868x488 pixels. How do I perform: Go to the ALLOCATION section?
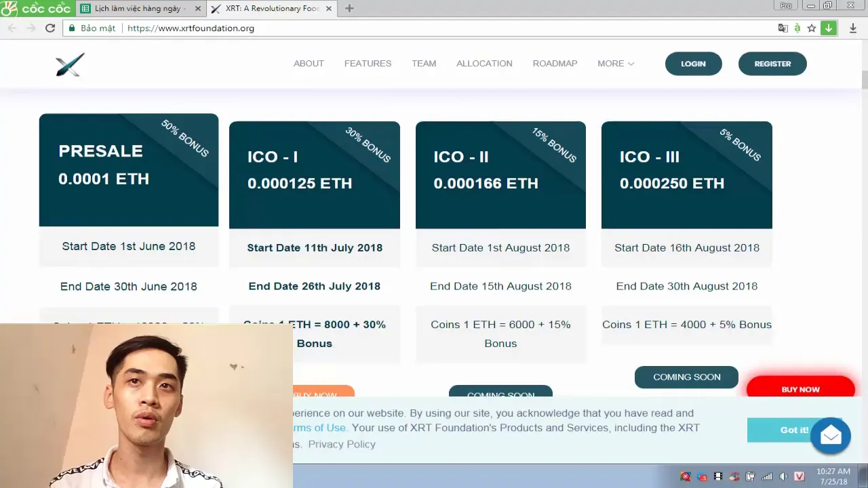(x=484, y=64)
